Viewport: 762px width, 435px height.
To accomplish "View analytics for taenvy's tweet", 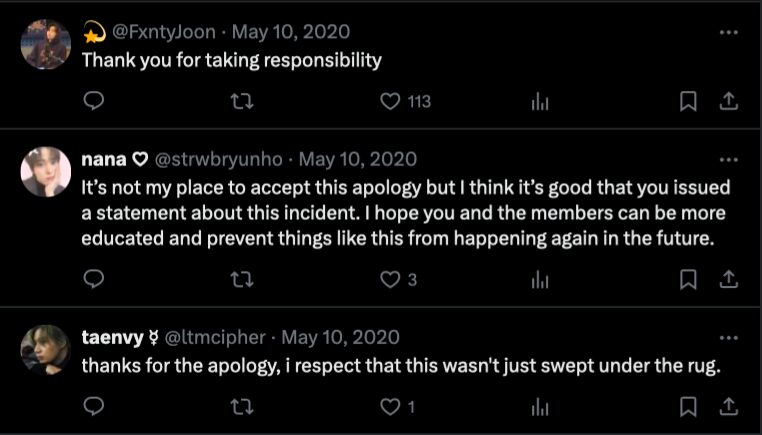I will pyautogui.click(x=539, y=406).
